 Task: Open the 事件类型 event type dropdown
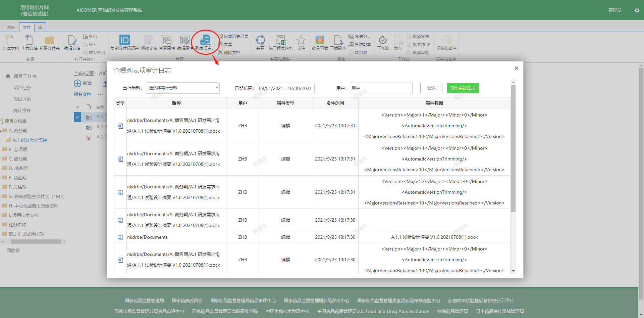(x=183, y=88)
